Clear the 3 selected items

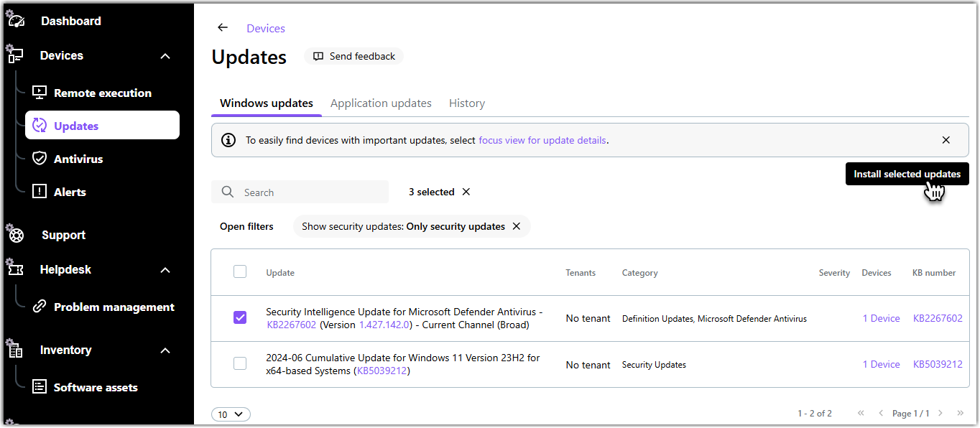point(466,192)
